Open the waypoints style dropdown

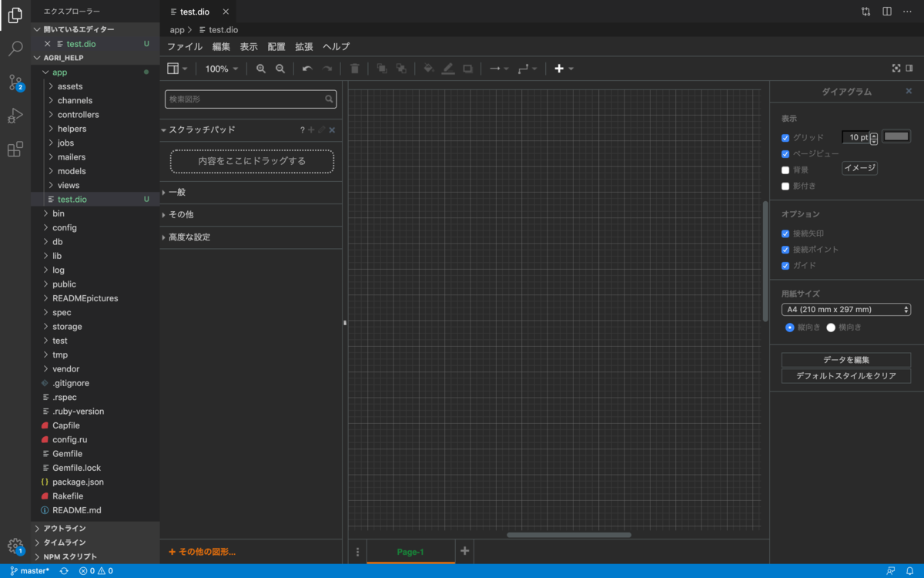click(527, 69)
